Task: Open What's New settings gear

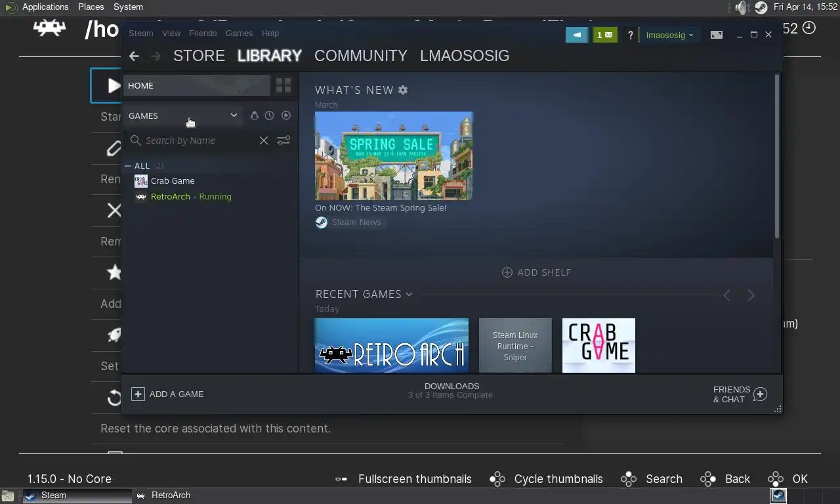Action: tap(403, 90)
